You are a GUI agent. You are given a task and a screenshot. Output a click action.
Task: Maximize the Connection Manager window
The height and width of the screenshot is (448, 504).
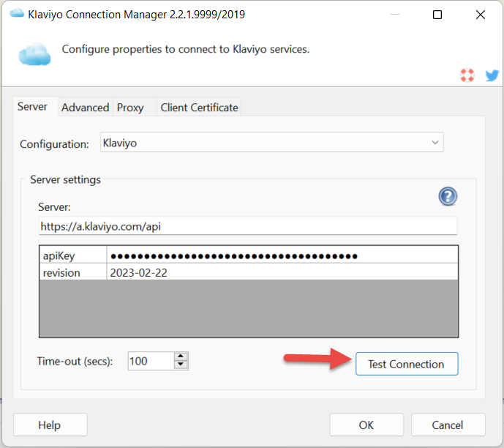coord(437,15)
